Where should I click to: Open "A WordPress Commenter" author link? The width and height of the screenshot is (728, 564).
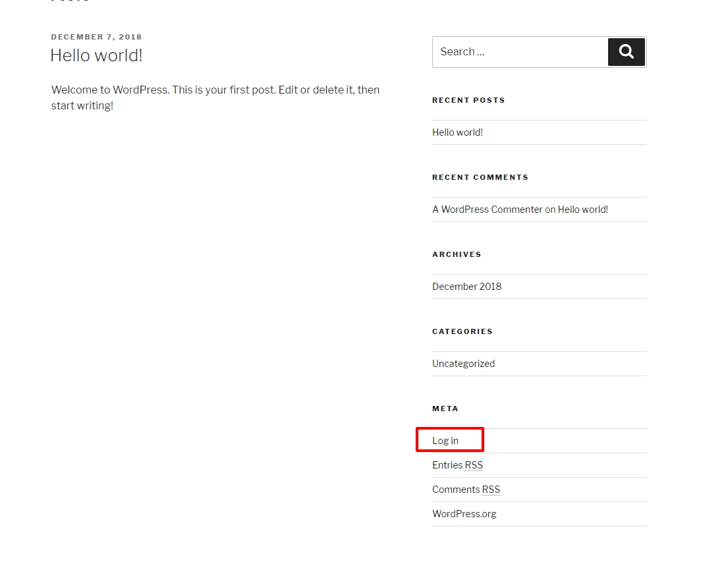(487, 210)
